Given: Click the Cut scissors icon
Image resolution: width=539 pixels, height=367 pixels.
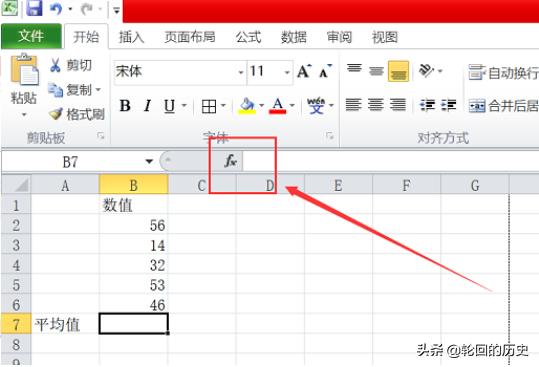Looking at the screenshot, I should pos(55,65).
